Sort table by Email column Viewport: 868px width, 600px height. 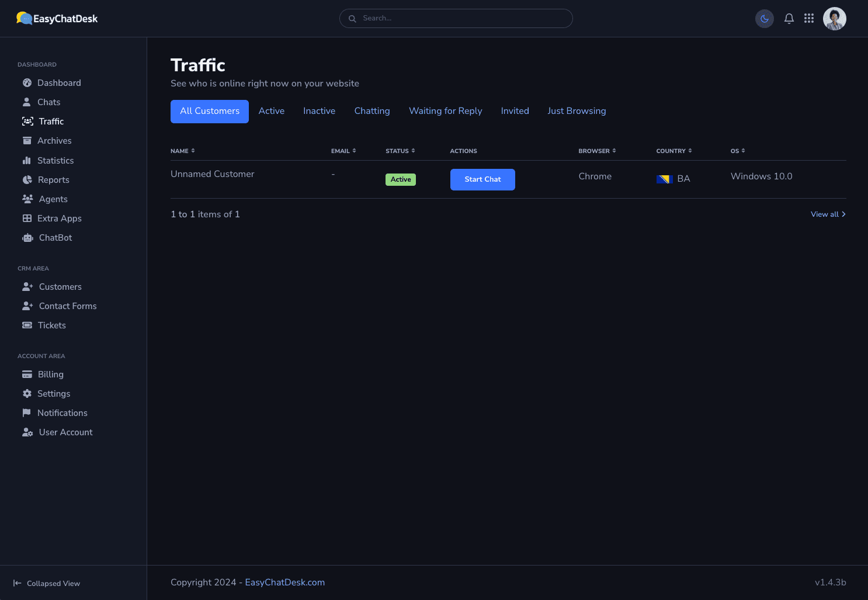tap(343, 151)
